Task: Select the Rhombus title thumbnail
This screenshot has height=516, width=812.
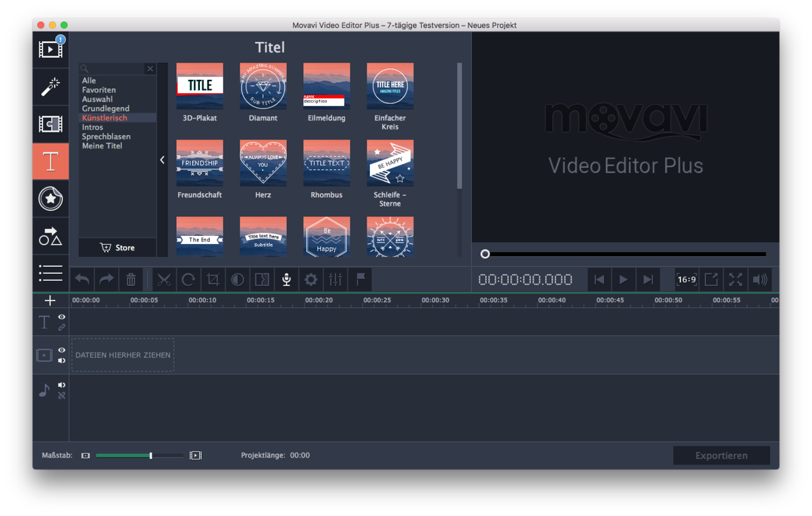Action: (x=327, y=163)
